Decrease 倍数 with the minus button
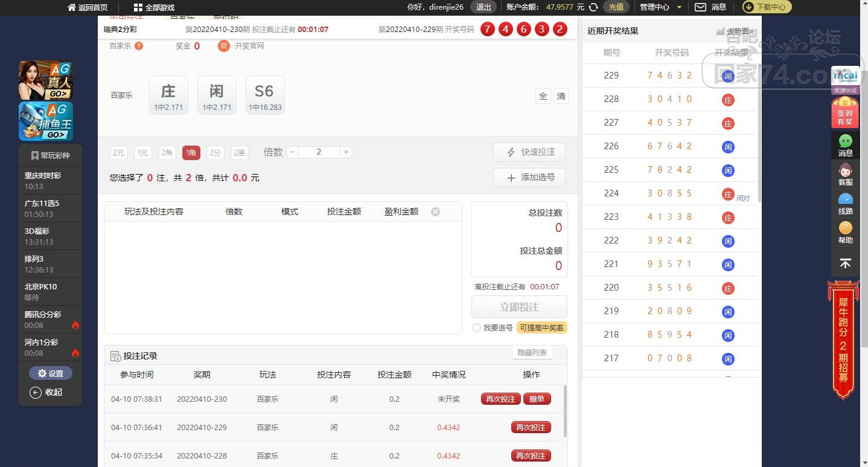The width and height of the screenshot is (868, 467). point(292,152)
